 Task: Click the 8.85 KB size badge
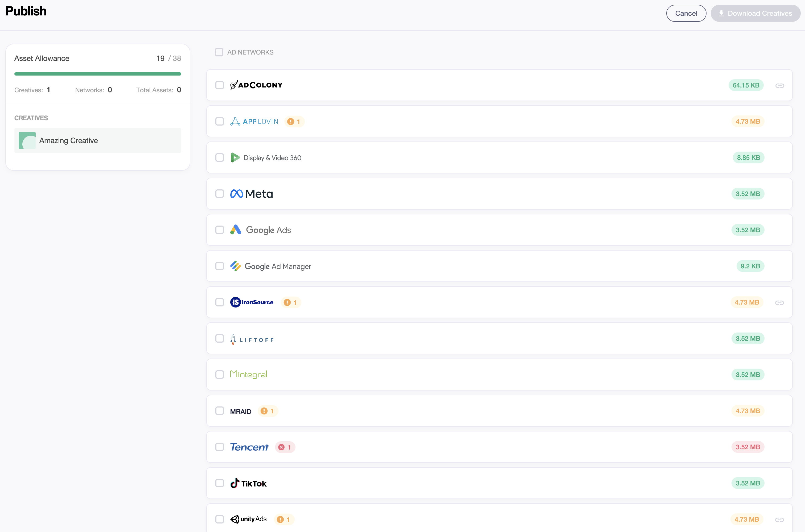[748, 157]
